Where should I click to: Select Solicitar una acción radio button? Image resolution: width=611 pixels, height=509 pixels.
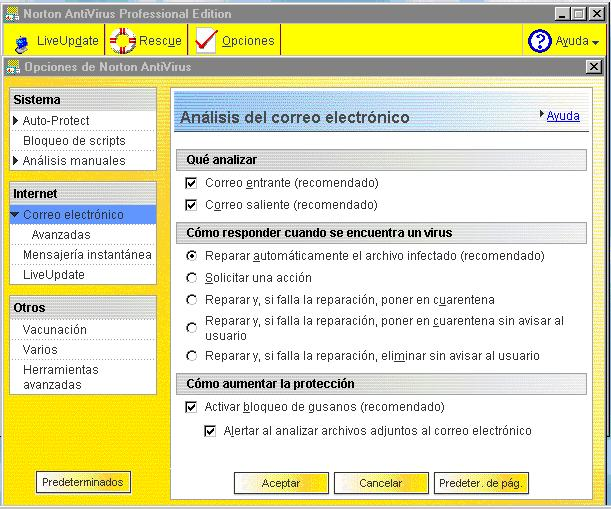click(191, 278)
